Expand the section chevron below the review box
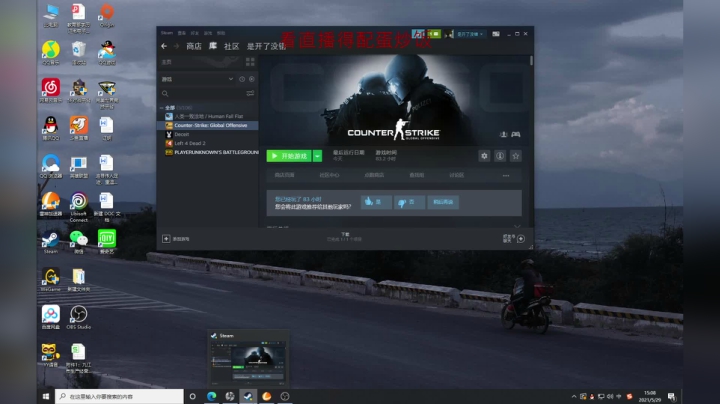The width and height of the screenshot is (720, 404). click(x=517, y=226)
